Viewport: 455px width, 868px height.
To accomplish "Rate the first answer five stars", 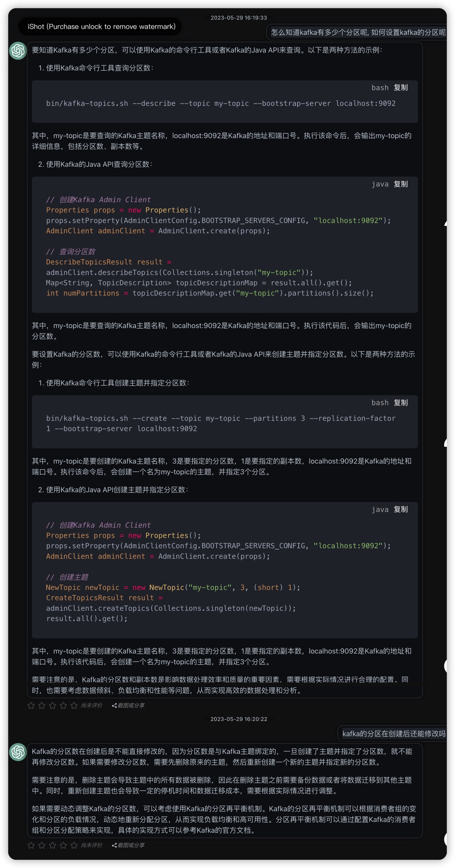I will click(x=74, y=705).
